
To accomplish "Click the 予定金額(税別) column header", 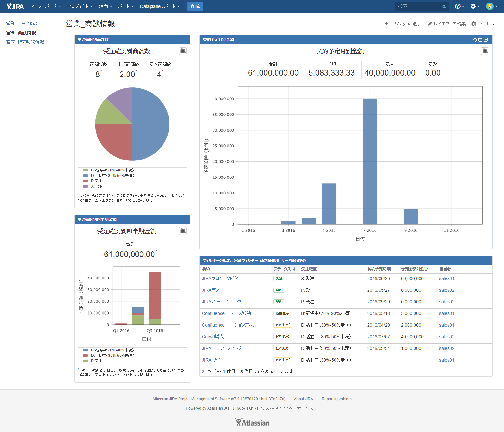I will 415,269.
